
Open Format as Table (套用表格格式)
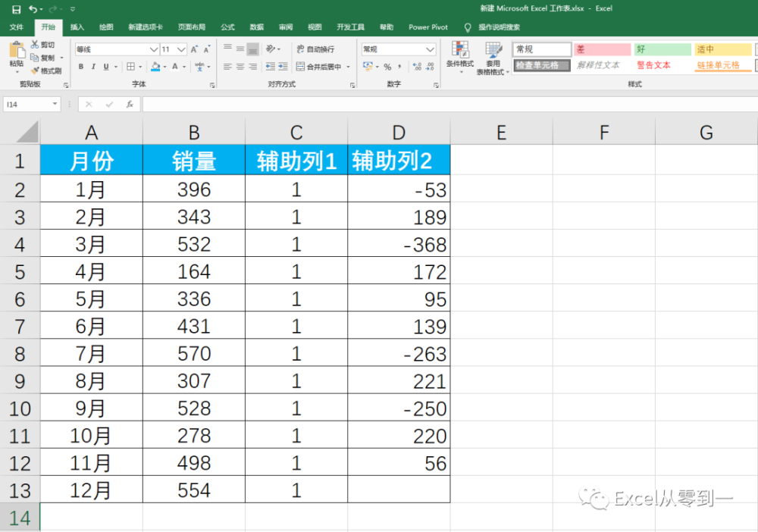[x=493, y=58]
